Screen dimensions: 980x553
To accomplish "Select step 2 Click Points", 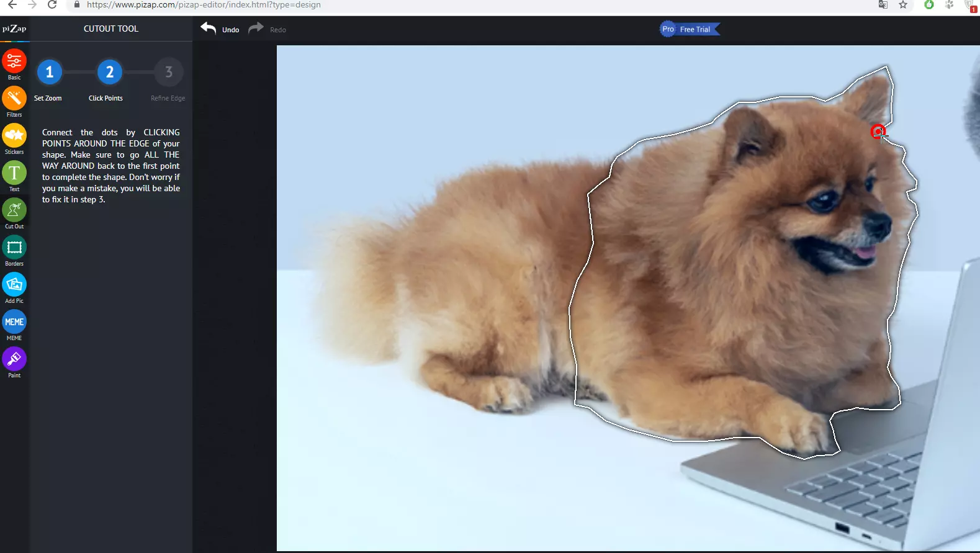I will (x=109, y=72).
